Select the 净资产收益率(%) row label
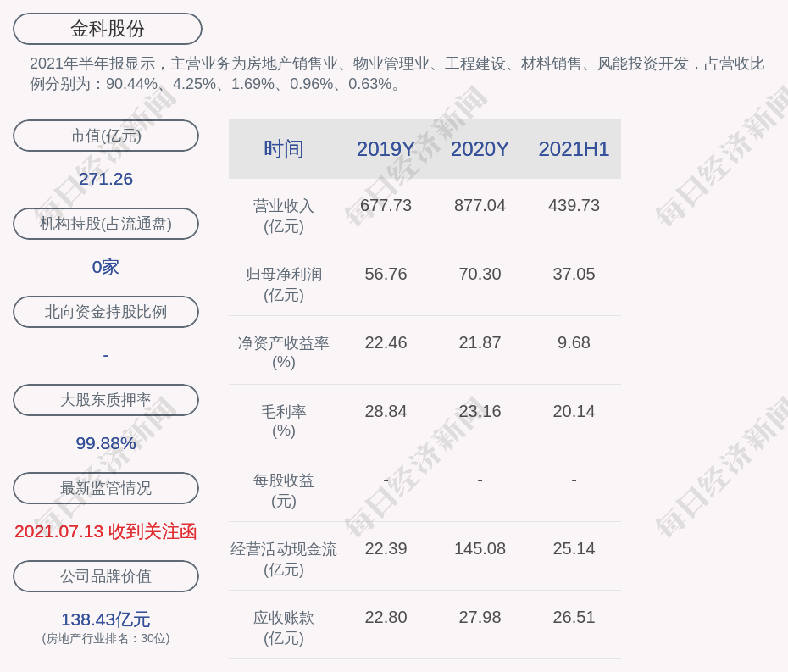788x672 pixels. tap(284, 353)
